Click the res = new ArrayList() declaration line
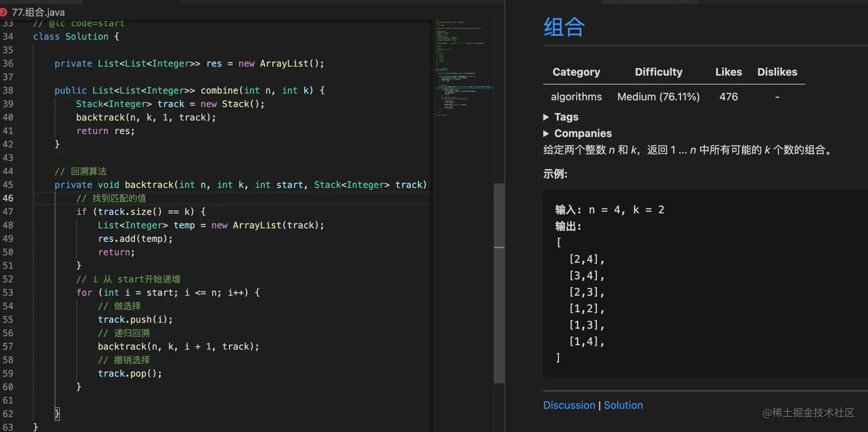Image resolution: width=868 pixels, height=432 pixels. tap(189, 64)
